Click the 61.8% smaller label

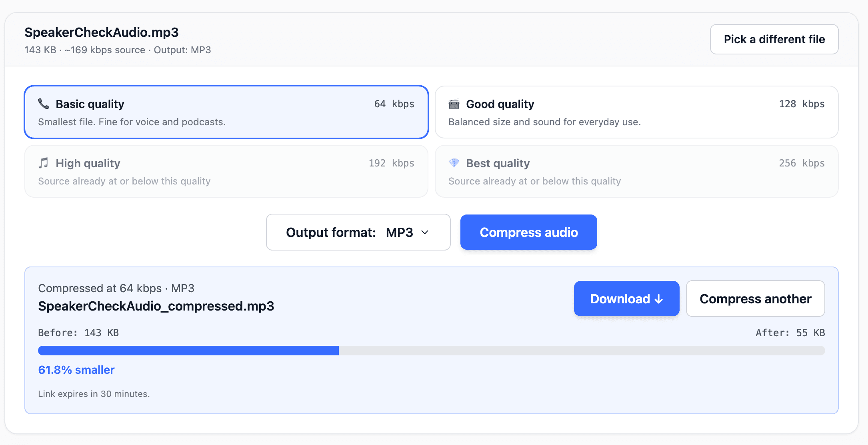[76, 370]
